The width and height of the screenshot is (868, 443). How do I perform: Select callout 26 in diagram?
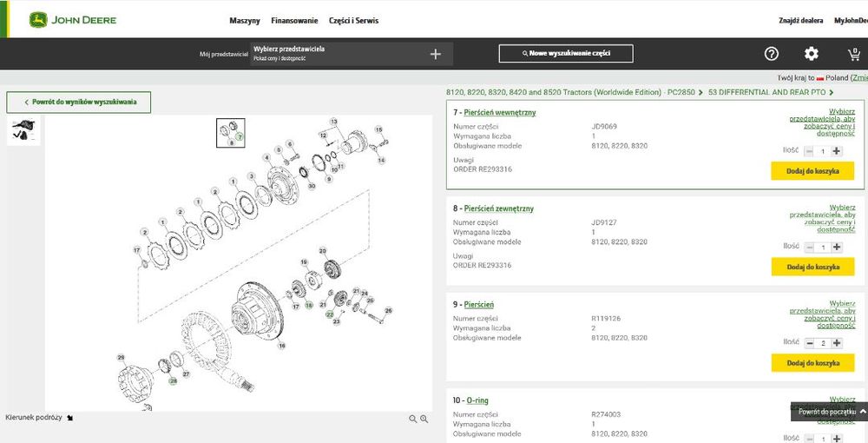tap(388, 311)
